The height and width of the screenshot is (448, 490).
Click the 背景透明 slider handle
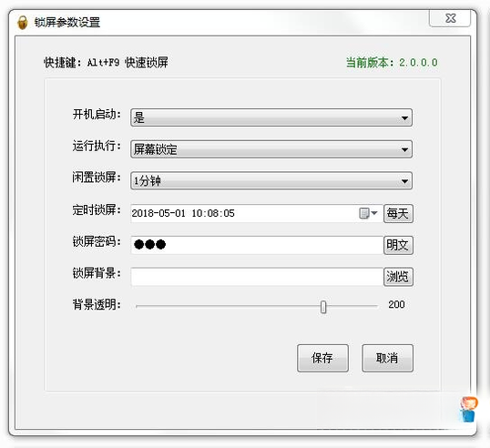pyautogui.click(x=323, y=307)
